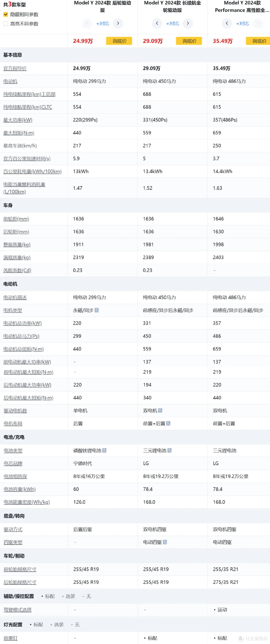Click info icon beside 前置+后置 in second column
This screenshot has height=644, width=270.
(x=168, y=423)
